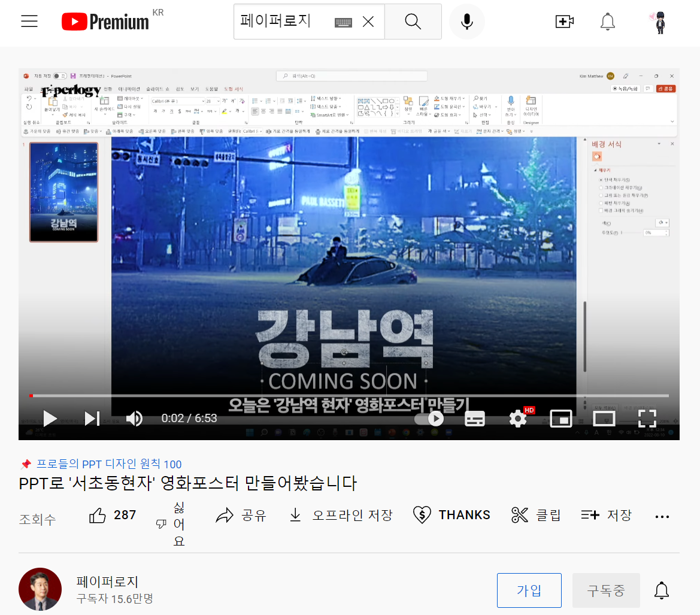Image resolution: width=700 pixels, height=615 pixels.
Task: Switch to miniplayer mode
Action: click(560, 419)
